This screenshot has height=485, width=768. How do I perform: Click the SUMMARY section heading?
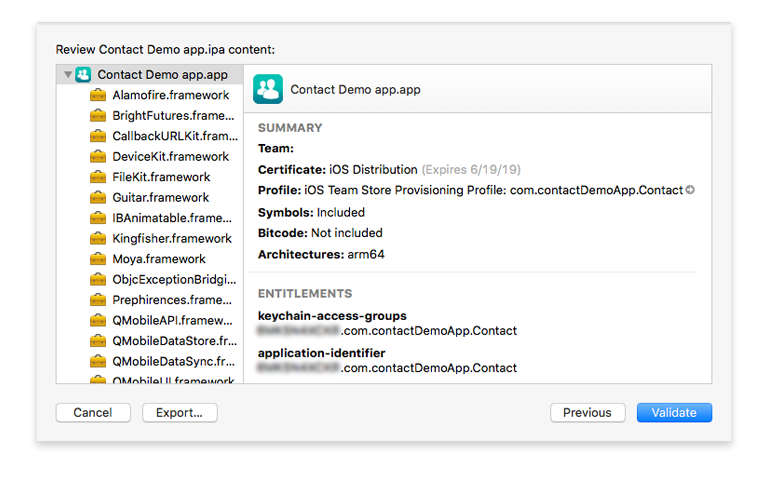290,128
